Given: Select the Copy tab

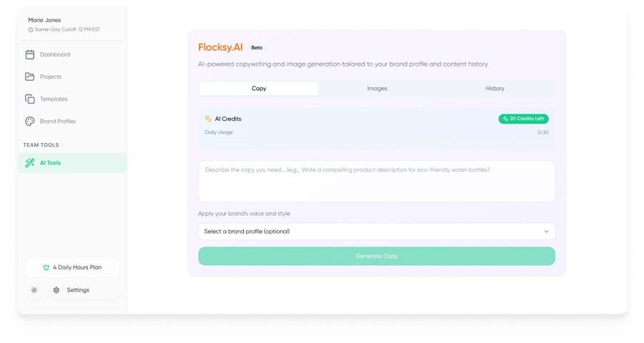Looking at the screenshot, I should [259, 89].
